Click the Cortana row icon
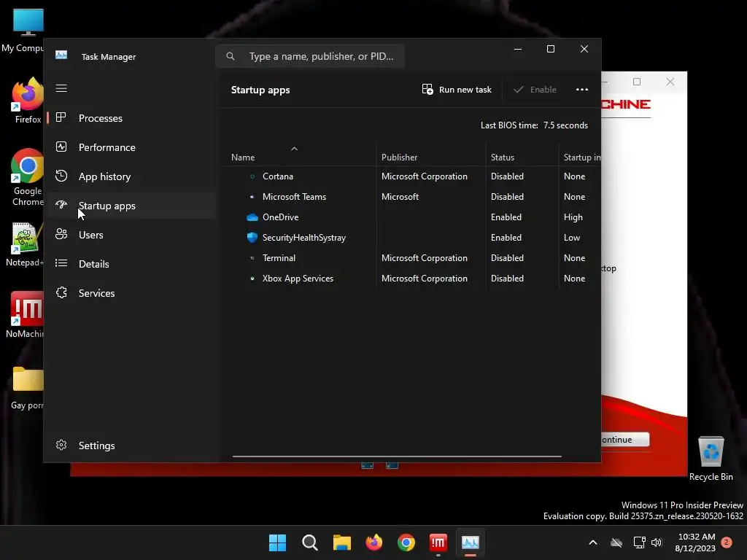This screenshot has width=747, height=560. coord(252,176)
